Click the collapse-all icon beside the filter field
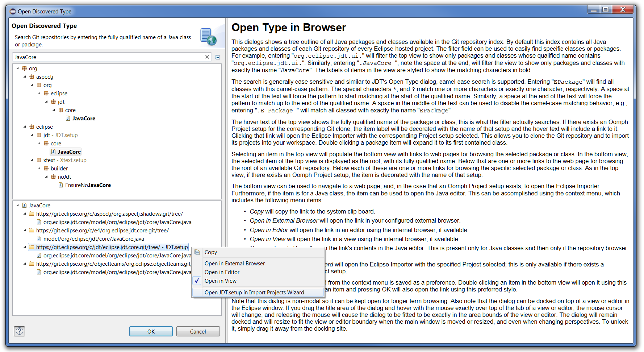The height and width of the screenshot is (352, 644). [218, 57]
